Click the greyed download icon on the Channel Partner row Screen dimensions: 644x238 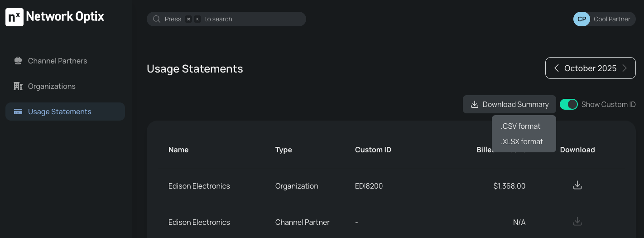[577, 221]
